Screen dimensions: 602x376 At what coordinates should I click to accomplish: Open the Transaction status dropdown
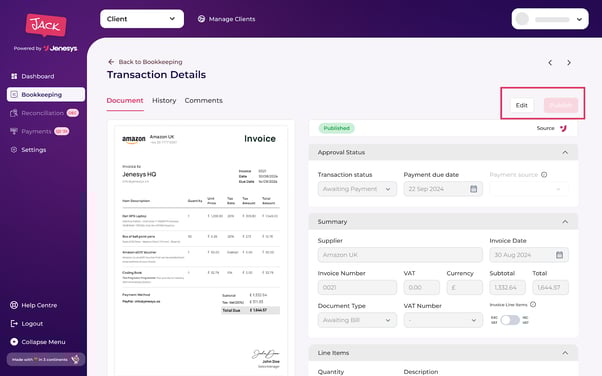[x=357, y=189]
